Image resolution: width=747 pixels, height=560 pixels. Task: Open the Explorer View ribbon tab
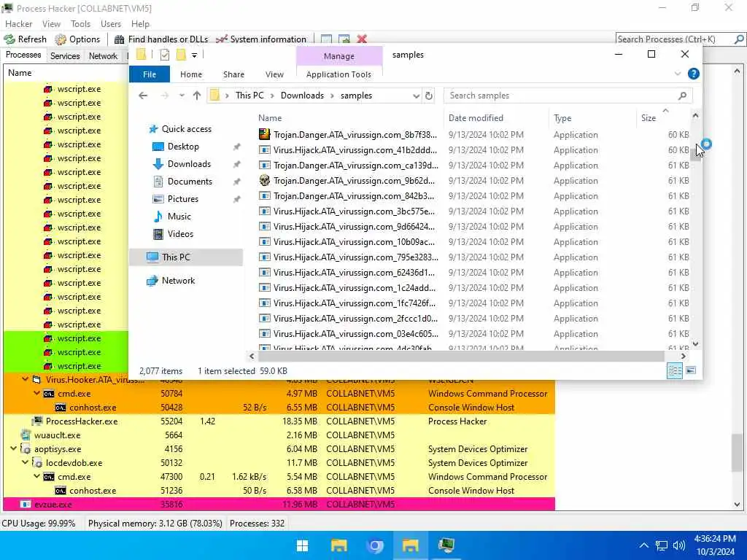274,74
